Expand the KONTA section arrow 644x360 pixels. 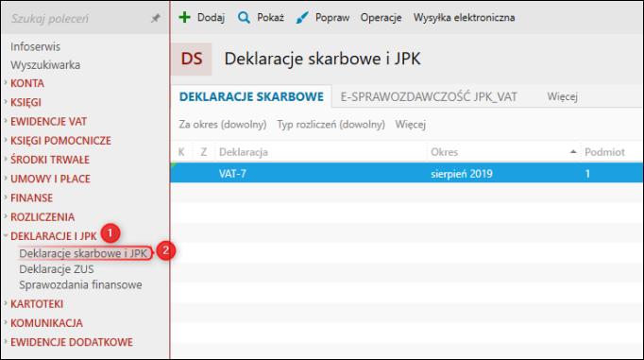6,82
